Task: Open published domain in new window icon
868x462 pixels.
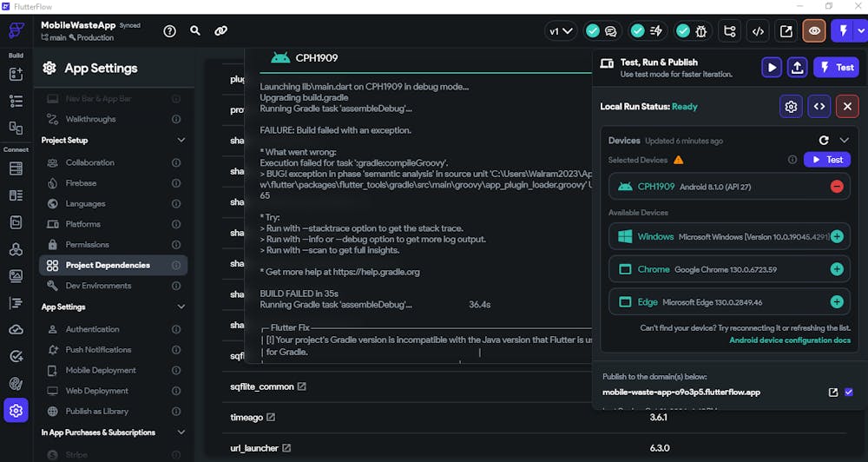Action: click(833, 393)
